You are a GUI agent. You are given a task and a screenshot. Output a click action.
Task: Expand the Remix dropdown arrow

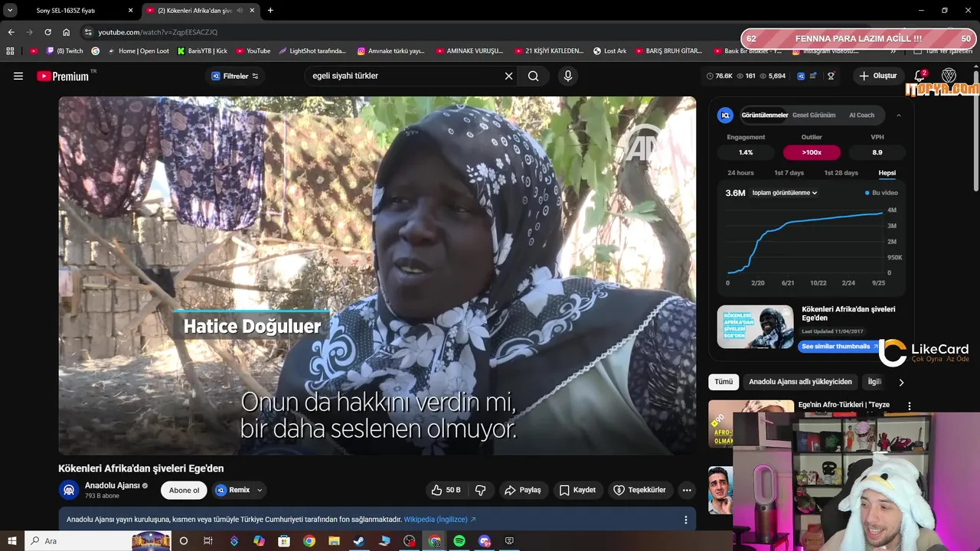pyautogui.click(x=260, y=490)
